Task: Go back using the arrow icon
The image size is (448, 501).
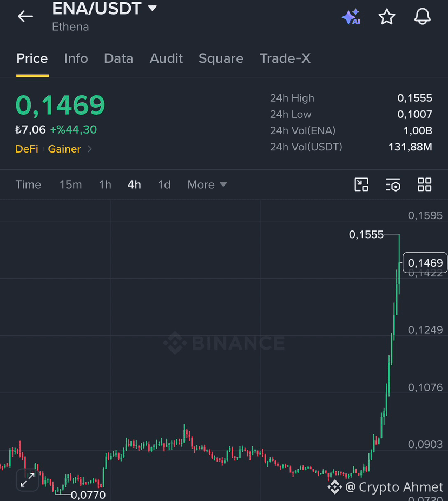Action: (25, 16)
